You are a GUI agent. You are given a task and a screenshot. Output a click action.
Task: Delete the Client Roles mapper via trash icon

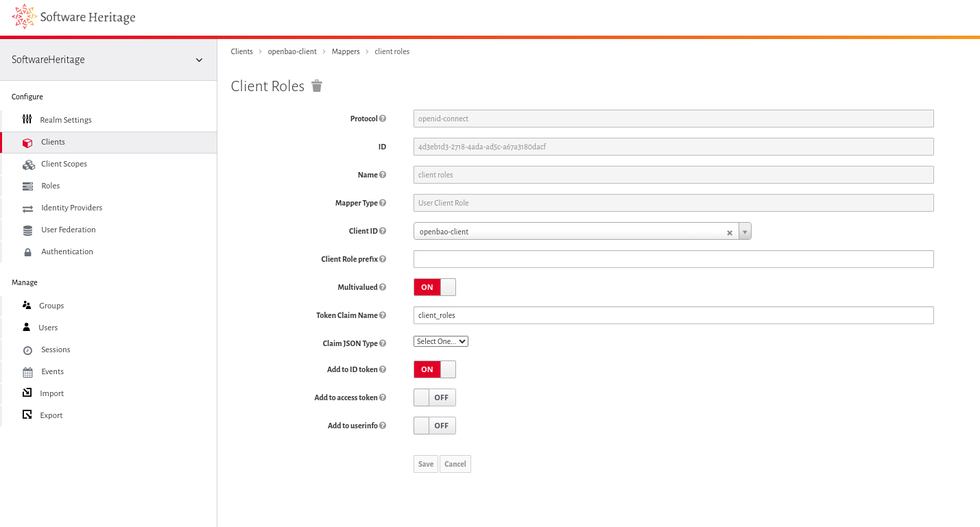tap(316, 86)
